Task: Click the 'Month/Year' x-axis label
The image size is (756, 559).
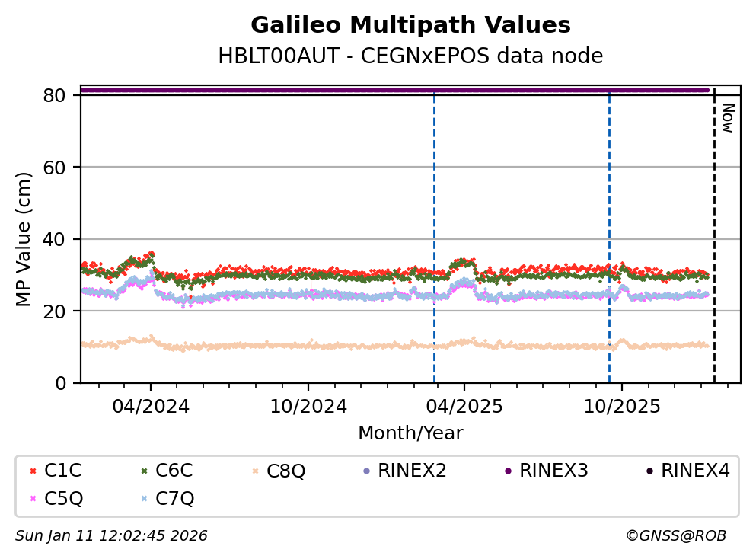Action: point(410,433)
